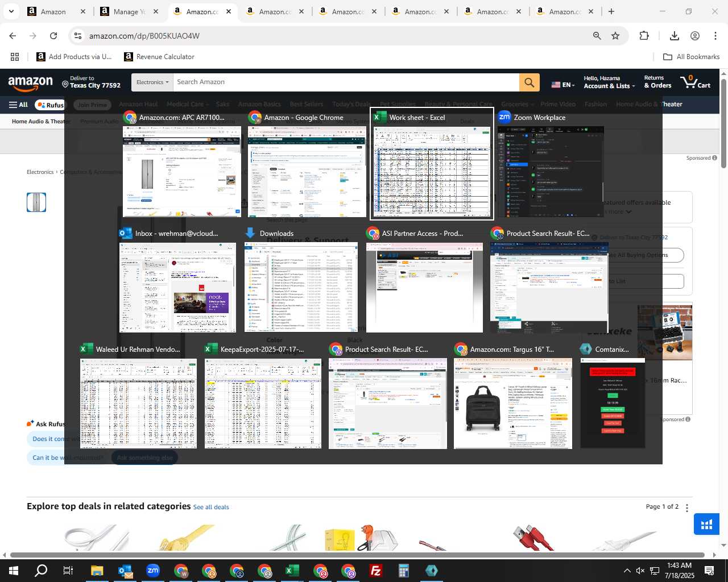The height and width of the screenshot is (582, 728).
Task: Open Chrome downloads icon
Action: click(675, 36)
